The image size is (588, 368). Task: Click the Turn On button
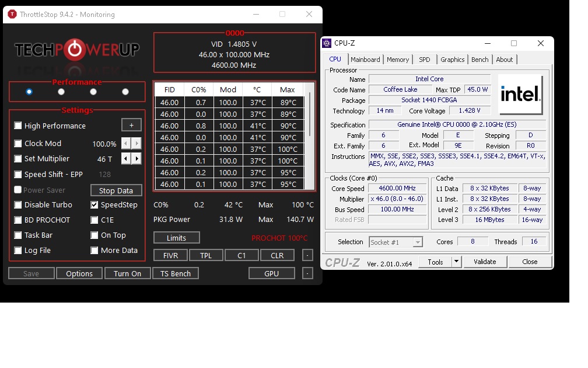(x=128, y=273)
